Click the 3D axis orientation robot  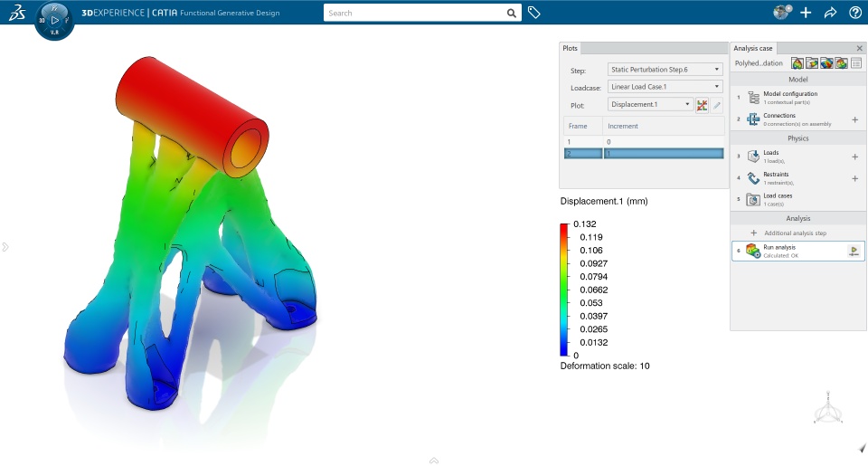[828, 408]
